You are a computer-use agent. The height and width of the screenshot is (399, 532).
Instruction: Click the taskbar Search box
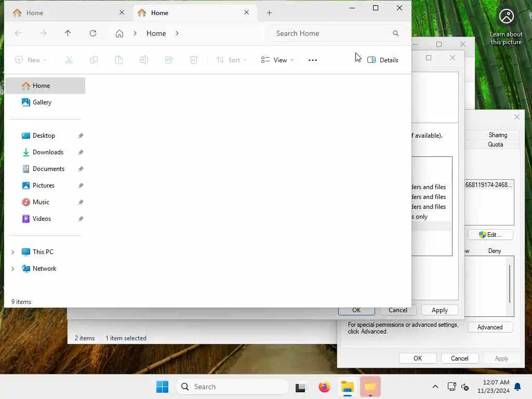click(232, 387)
